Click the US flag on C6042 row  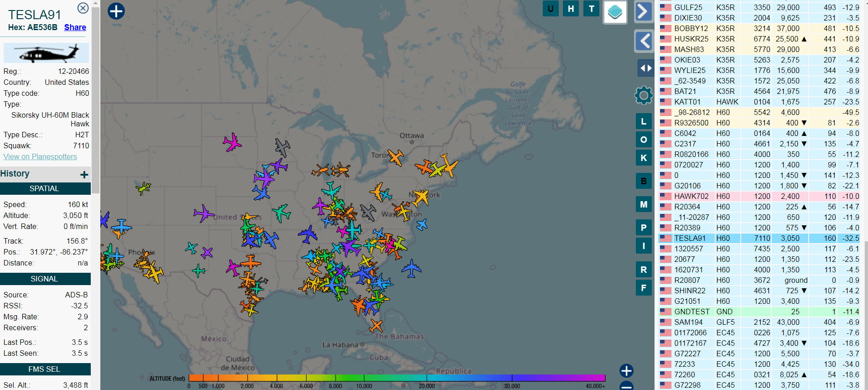[665, 133]
